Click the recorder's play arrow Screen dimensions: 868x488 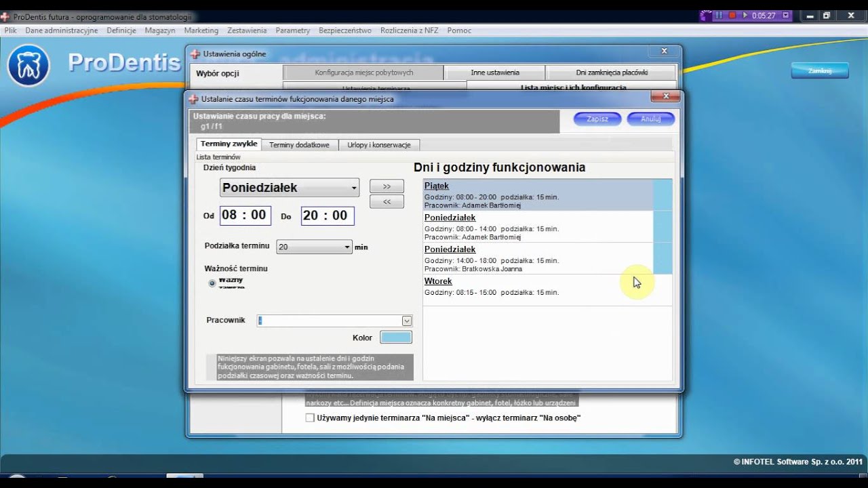click(745, 15)
